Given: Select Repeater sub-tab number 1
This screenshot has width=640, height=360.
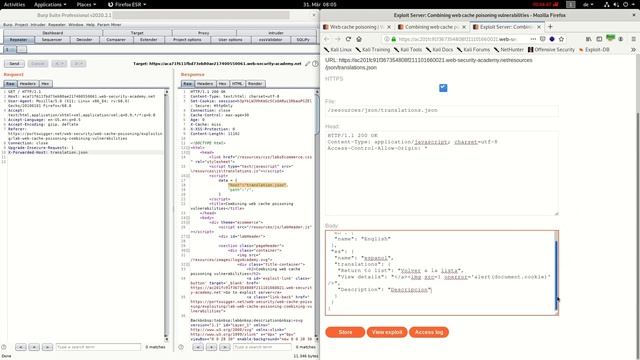Looking at the screenshot, I should (x=9, y=49).
